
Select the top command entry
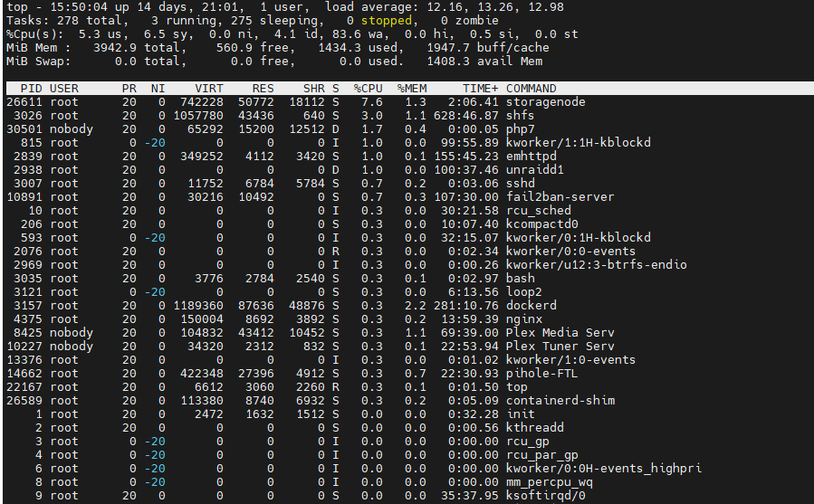tap(516, 386)
